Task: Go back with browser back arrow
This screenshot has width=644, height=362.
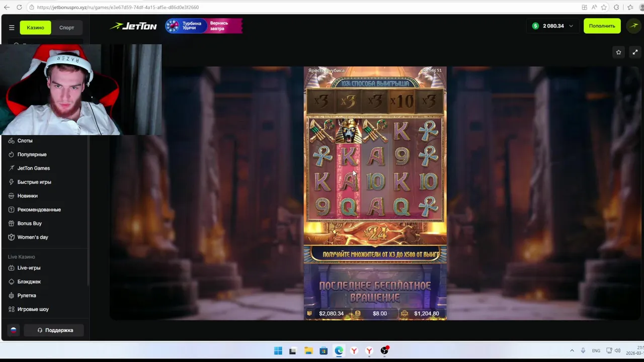Action: coord(6,7)
